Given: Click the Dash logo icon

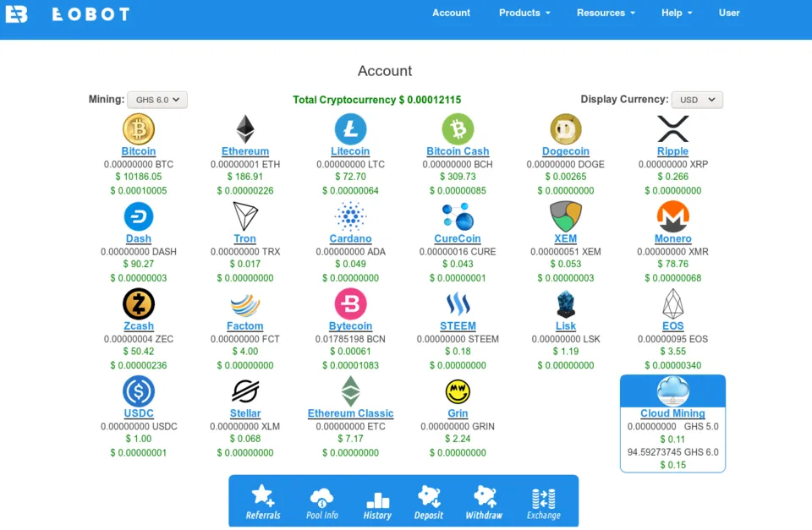Looking at the screenshot, I should point(138,216).
